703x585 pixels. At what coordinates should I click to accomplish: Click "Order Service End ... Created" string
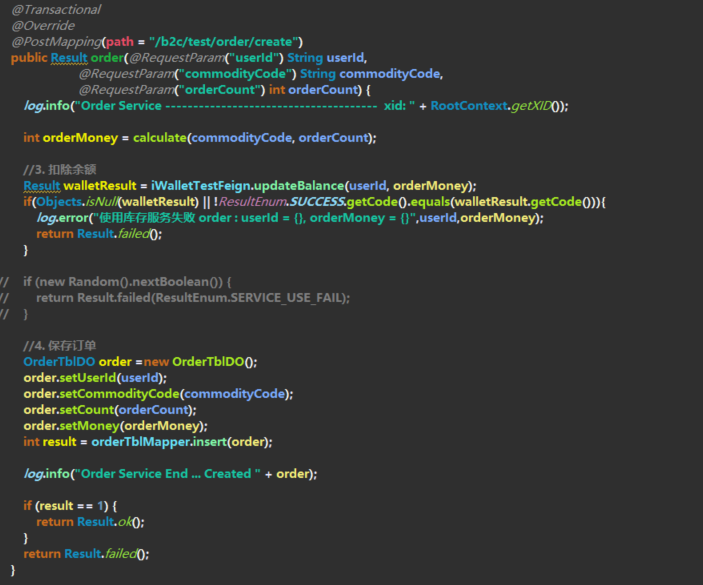click(168, 474)
